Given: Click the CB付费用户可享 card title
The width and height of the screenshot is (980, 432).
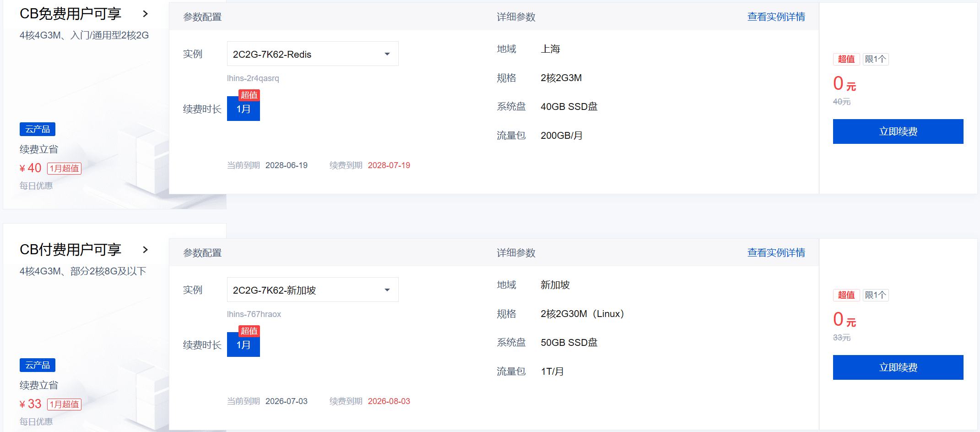Looking at the screenshot, I should click(x=70, y=250).
